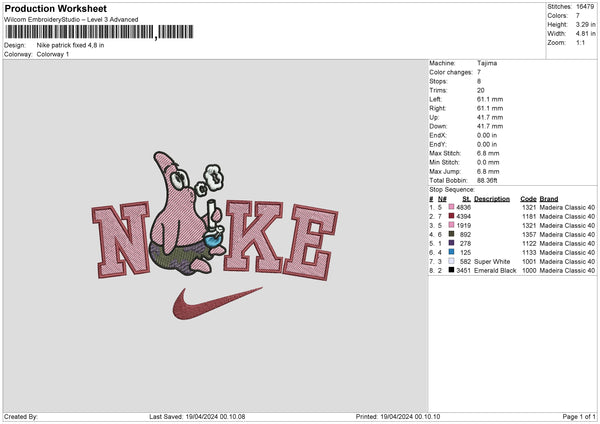This screenshot has width=600, height=424.
Task: Click the Height value 3.29 in
Action: pyautogui.click(x=585, y=24)
